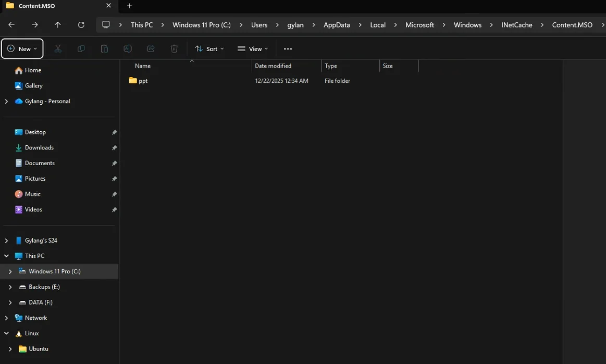Navigate to AppData breadcrumb

pyautogui.click(x=337, y=24)
